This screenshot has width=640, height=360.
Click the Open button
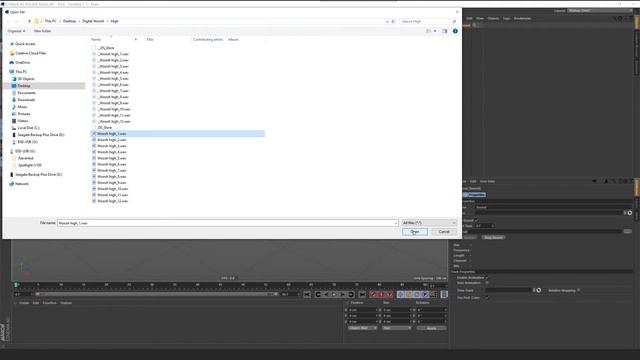pos(415,232)
